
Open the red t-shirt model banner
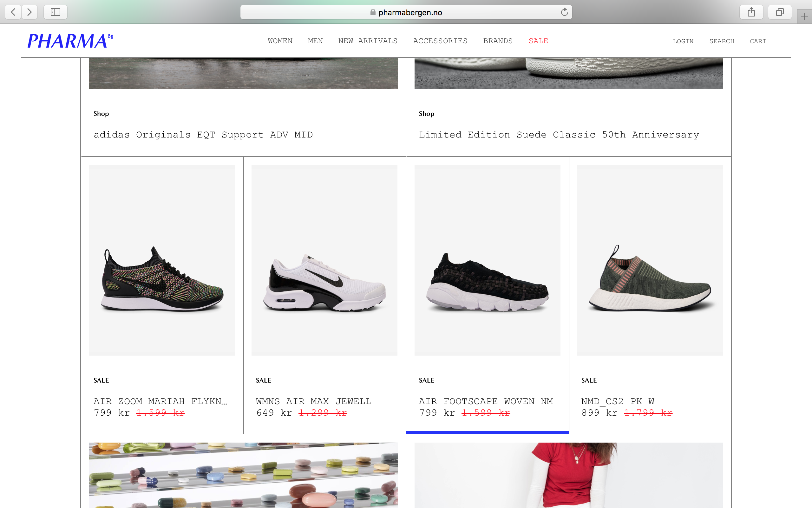pos(569,475)
